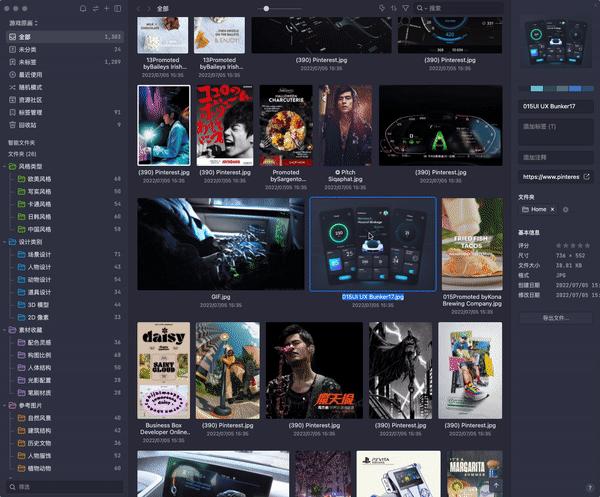
Task: Click the 导出文件 export file button
Action: 556,318
